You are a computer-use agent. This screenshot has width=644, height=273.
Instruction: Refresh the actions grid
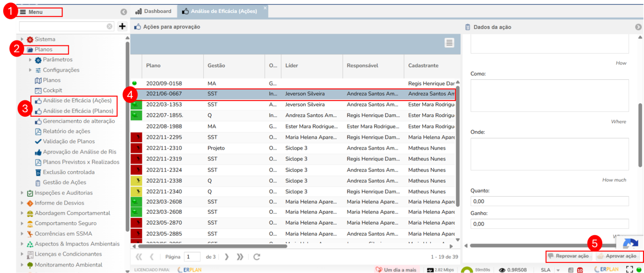point(257,257)
